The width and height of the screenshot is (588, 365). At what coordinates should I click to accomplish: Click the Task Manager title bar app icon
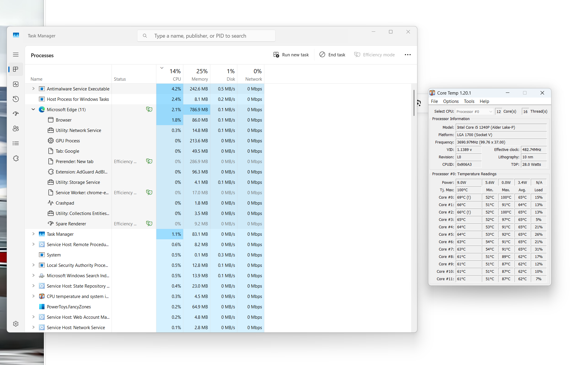click(x=16, y=35)
